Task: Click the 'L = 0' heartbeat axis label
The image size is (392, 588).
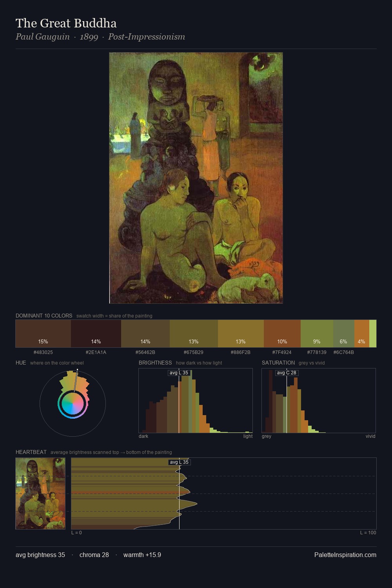Action: point(76,532)
